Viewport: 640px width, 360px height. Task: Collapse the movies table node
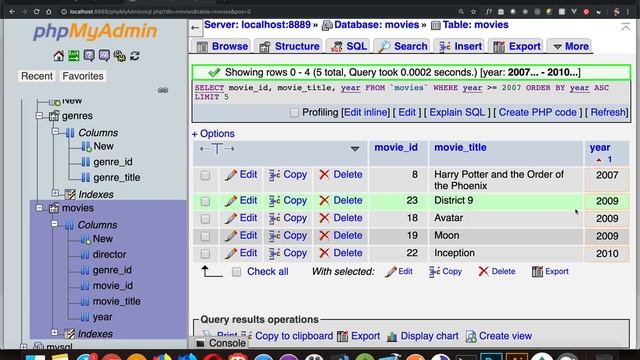[40, 208]
